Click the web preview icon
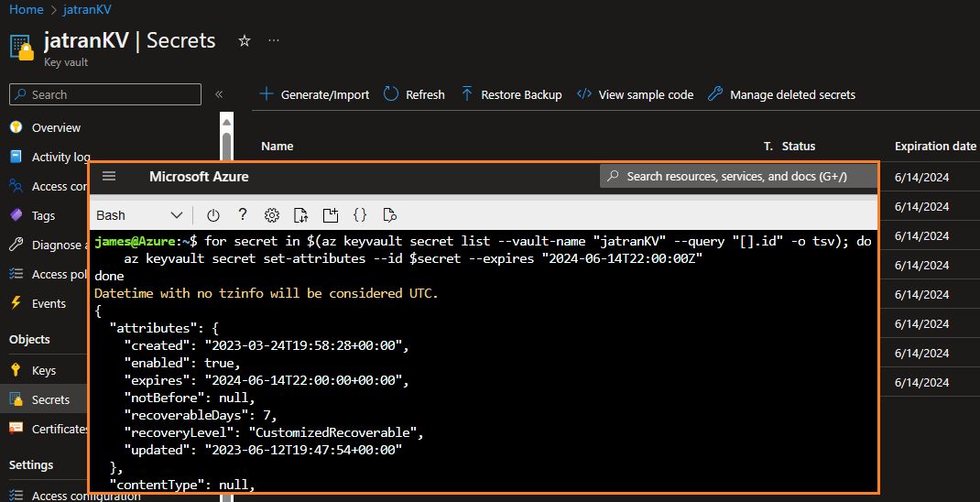 coord(389,215)
